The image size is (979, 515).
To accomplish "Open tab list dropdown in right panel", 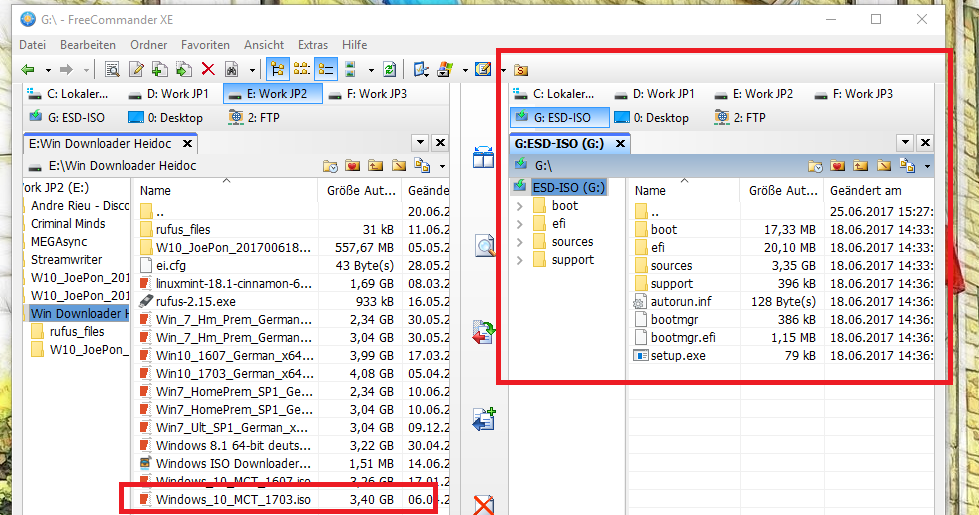I will click(x=905, y=143).
